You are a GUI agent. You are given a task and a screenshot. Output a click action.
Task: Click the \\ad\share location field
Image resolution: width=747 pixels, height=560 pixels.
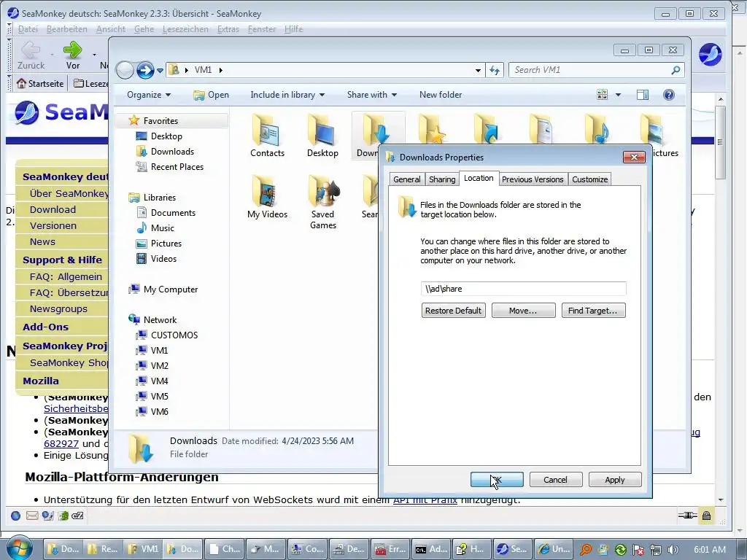[523, 289]
